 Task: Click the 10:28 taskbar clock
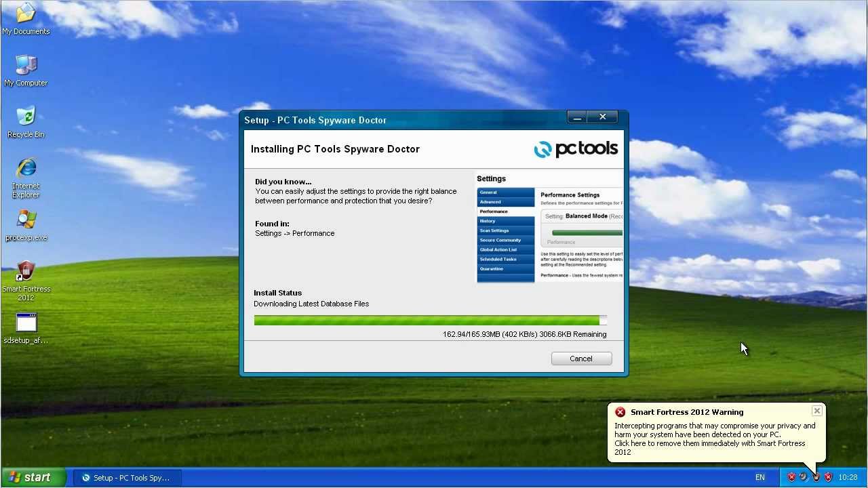coord(848,478)
